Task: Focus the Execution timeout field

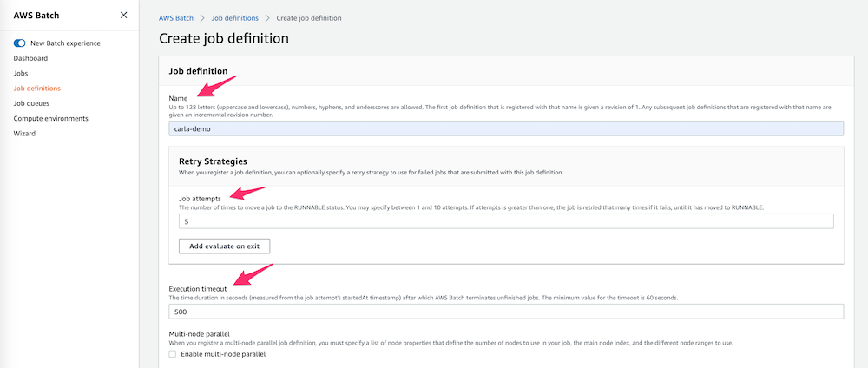Action: point(506,312)
